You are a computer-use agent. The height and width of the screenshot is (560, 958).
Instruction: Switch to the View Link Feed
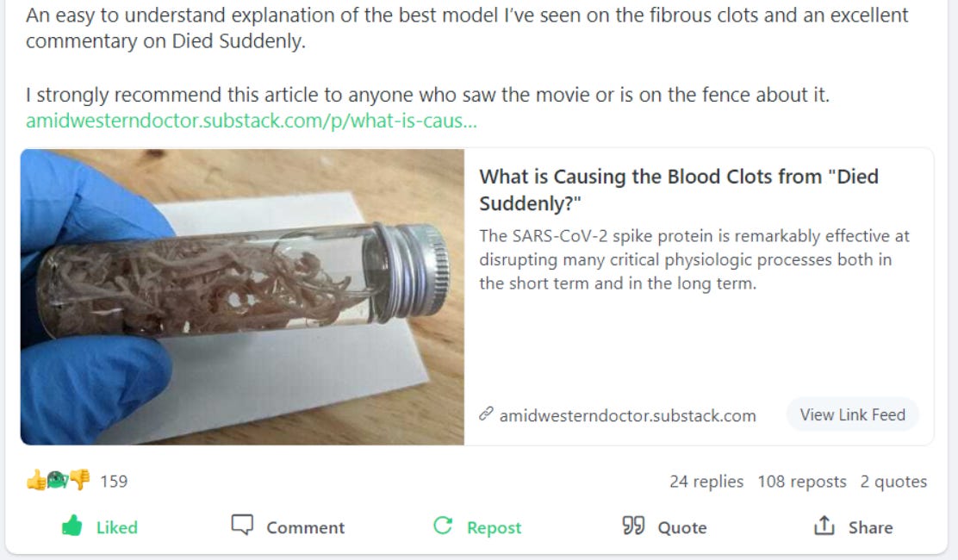852,414
